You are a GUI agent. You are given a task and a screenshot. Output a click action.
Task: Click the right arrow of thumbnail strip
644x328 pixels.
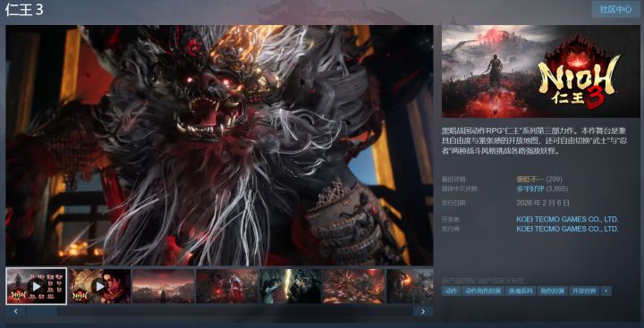point(423,311)
